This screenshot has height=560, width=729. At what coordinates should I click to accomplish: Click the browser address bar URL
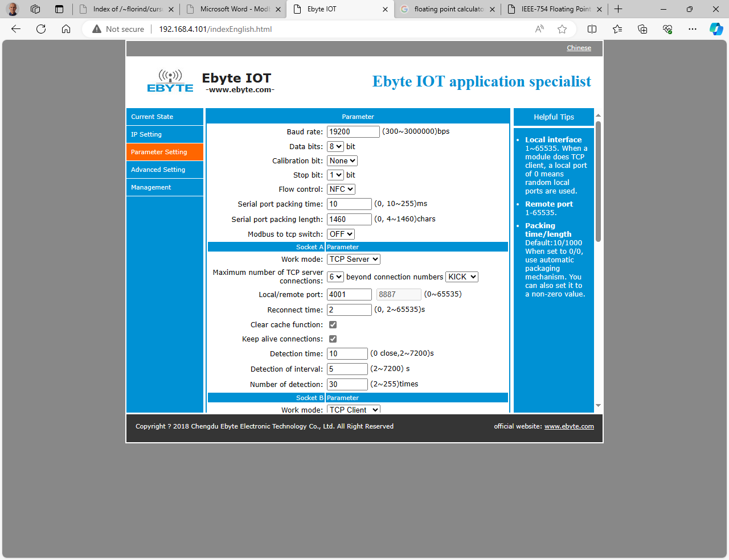(215, 29)
